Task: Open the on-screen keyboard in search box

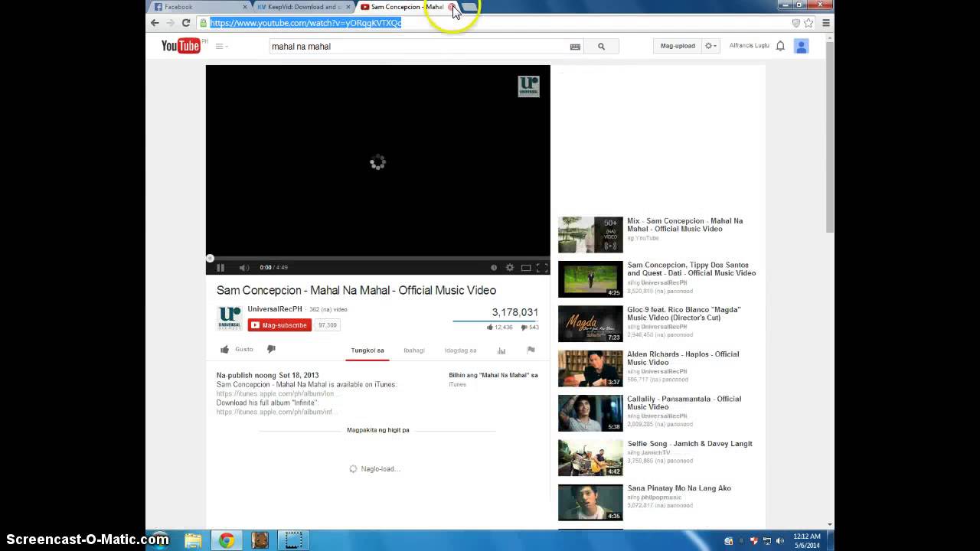Action: [576, 47]
